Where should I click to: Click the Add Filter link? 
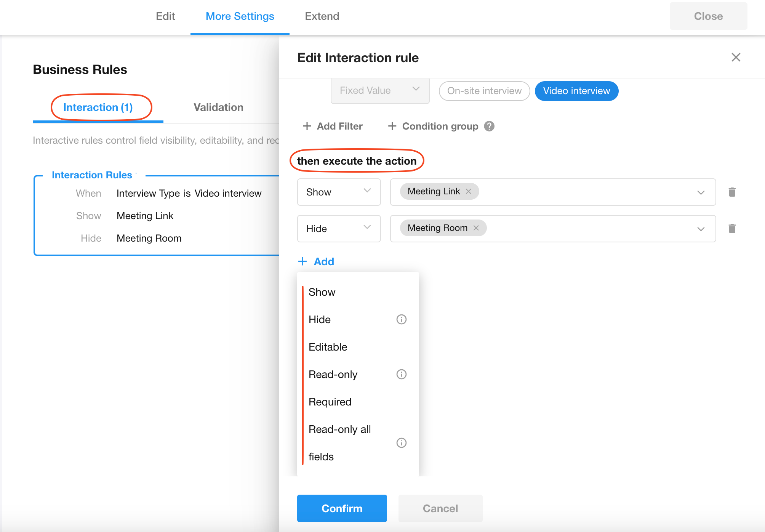(x=332, y=126)
